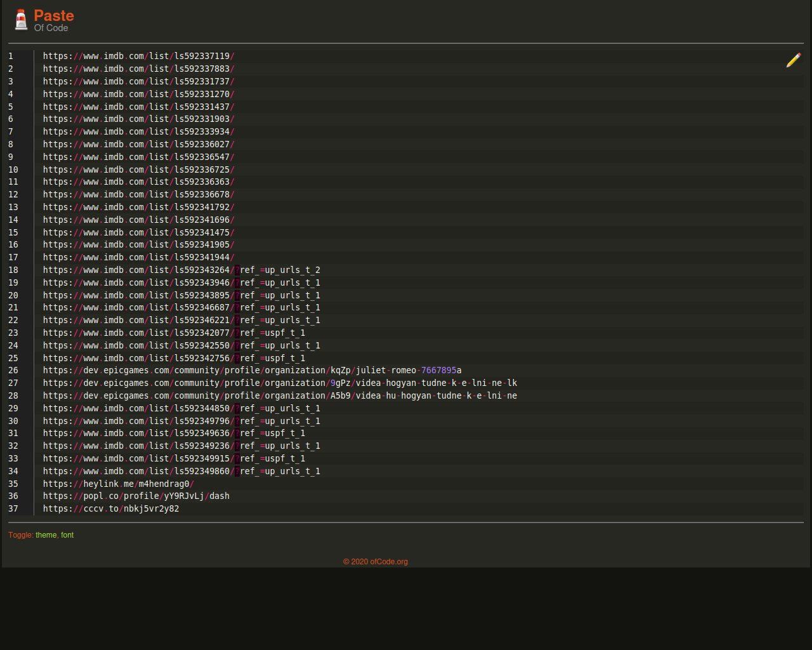Select line 12 URL ls592336678
Screen dimensions: 812x650
click(x=139, y=194)
